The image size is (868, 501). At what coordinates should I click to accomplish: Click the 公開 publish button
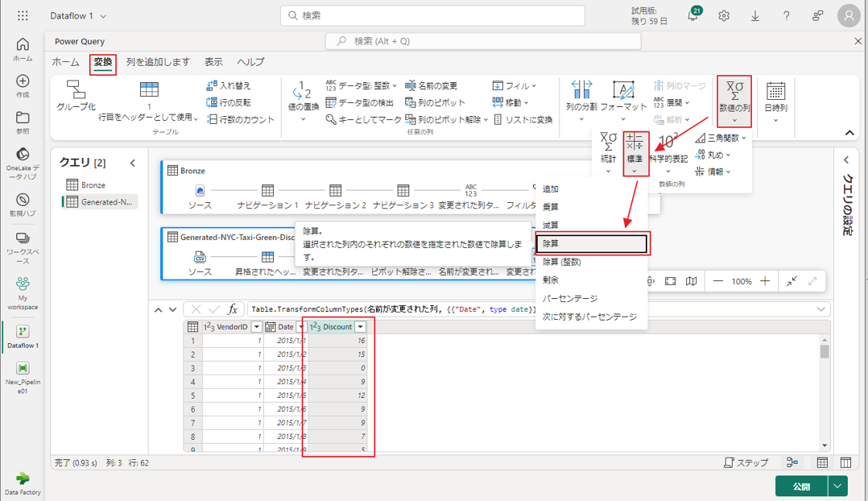(x=801, y=487)
